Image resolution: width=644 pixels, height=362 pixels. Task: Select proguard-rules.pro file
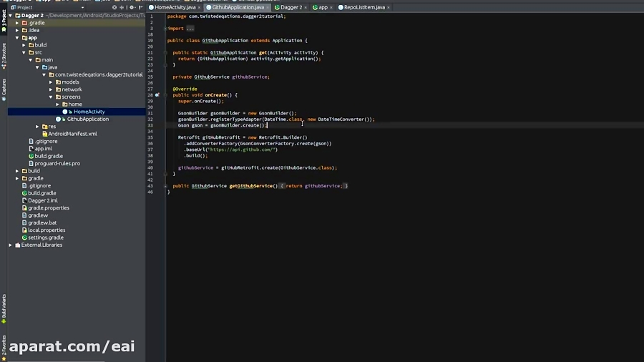(57, 163)
